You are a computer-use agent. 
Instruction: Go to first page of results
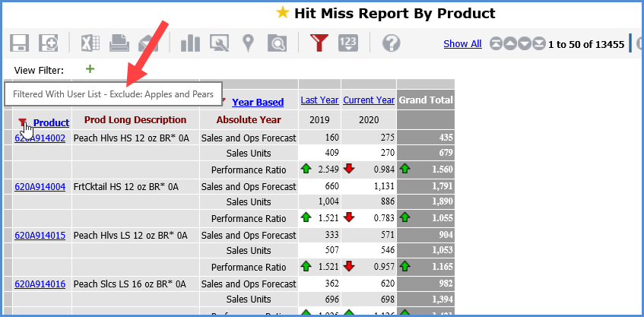(x=497, y=44)
